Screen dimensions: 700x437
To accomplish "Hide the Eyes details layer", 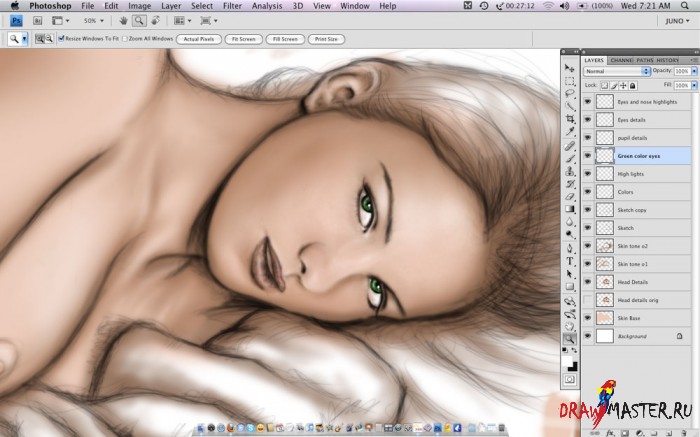I will 588,120.
